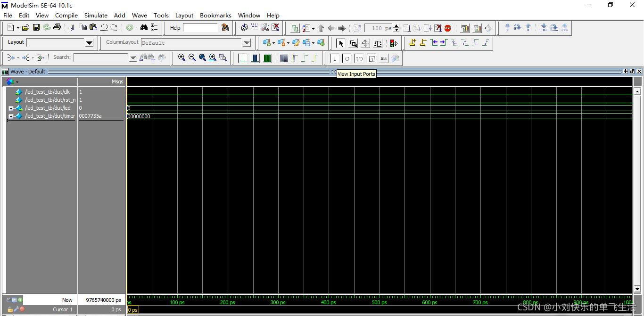Click the Help search icon next to Help field

tap(225, 28)
